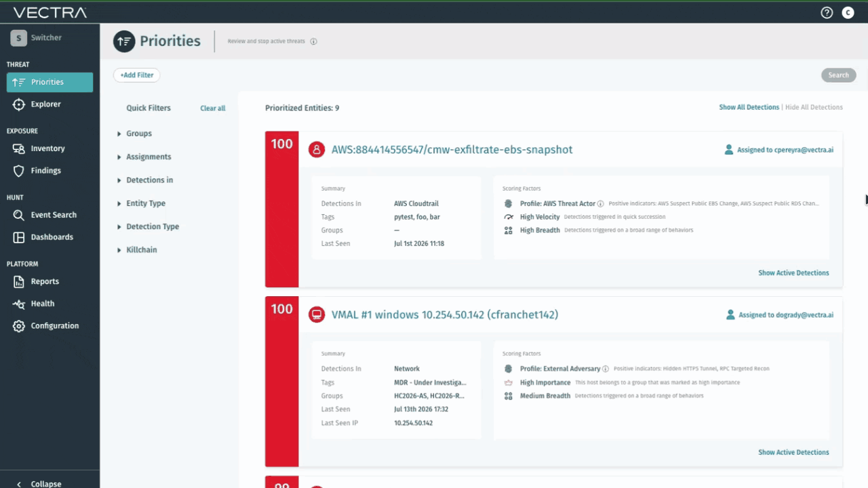Click the VMAL host entity icon

[317, 314]
